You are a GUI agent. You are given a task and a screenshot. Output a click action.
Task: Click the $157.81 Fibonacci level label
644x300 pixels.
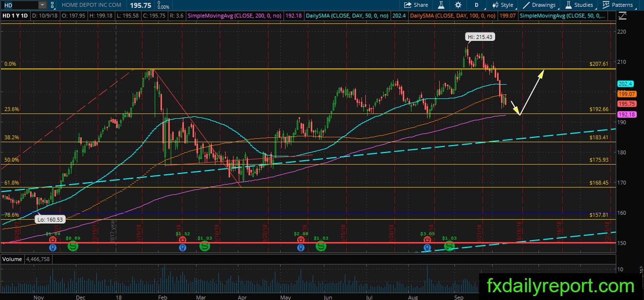pos(599,215)
